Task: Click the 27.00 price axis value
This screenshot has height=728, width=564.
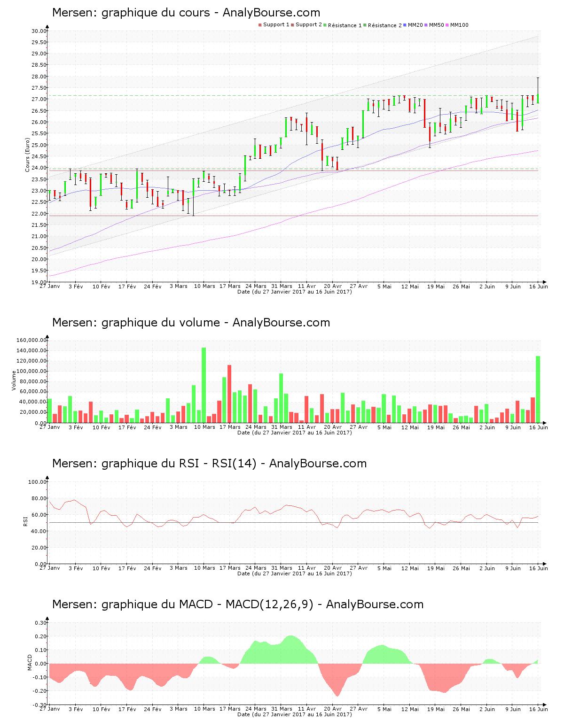Action: [x=39, y=100]
